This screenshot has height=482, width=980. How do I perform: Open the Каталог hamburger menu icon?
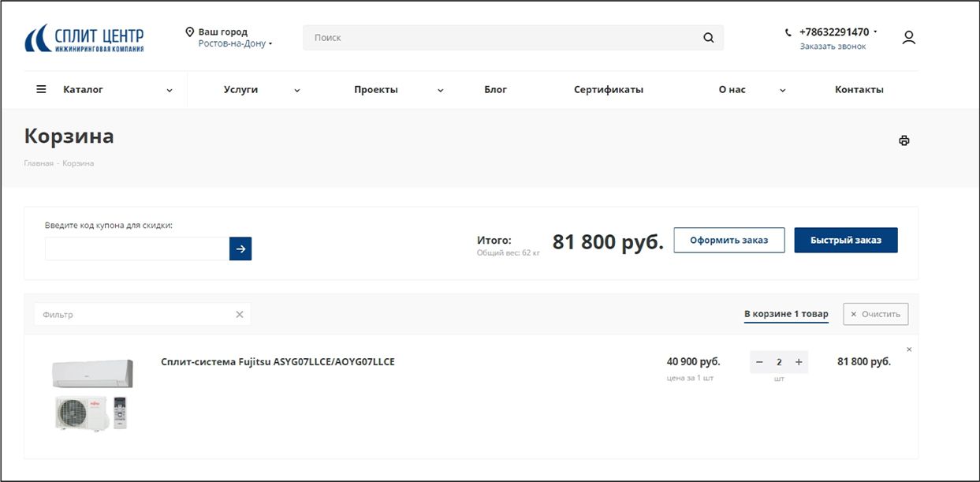(41, 90)
